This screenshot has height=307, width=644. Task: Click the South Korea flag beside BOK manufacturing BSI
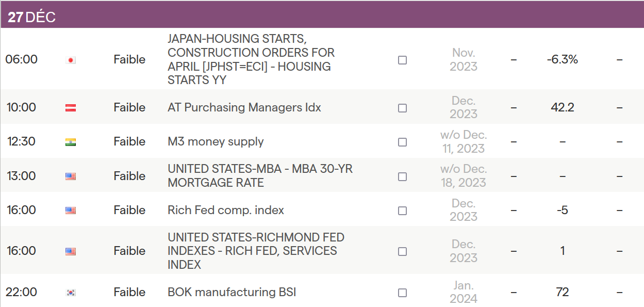pos(71,293)
